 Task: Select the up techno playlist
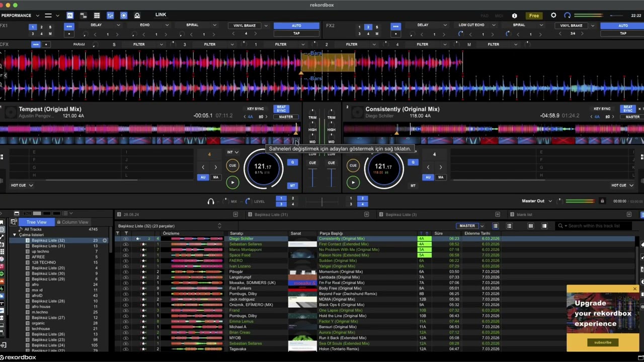40,251
